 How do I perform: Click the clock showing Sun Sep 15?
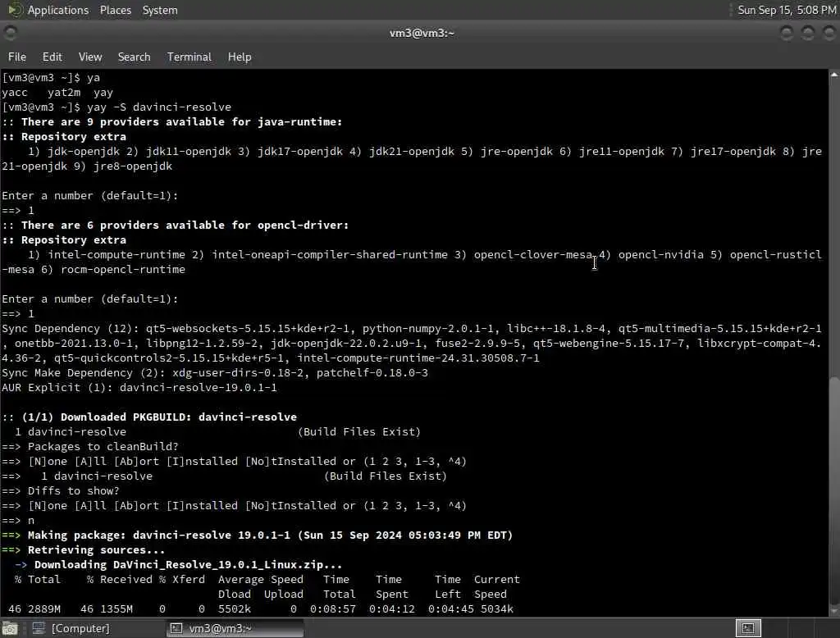(x=787, y=10)
